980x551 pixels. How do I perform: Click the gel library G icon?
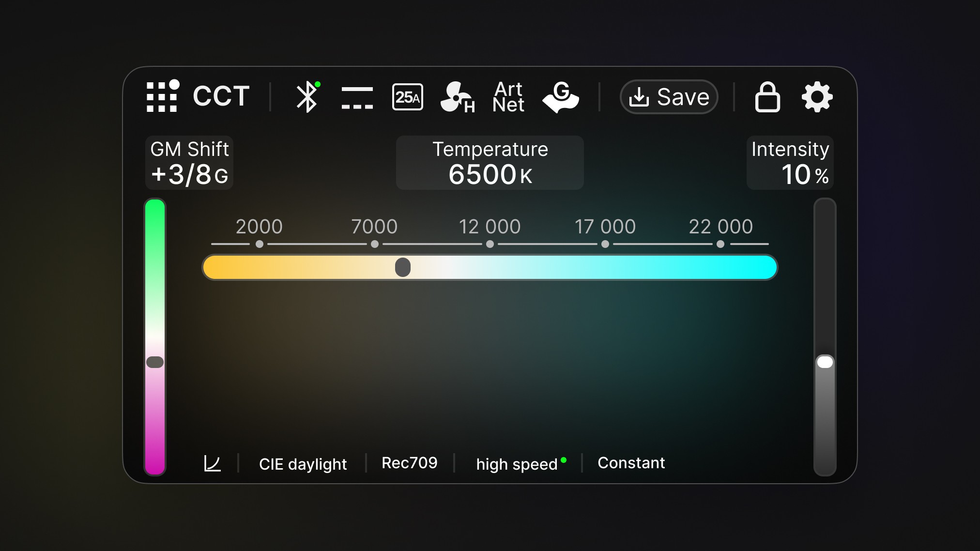tap(561, 97)
